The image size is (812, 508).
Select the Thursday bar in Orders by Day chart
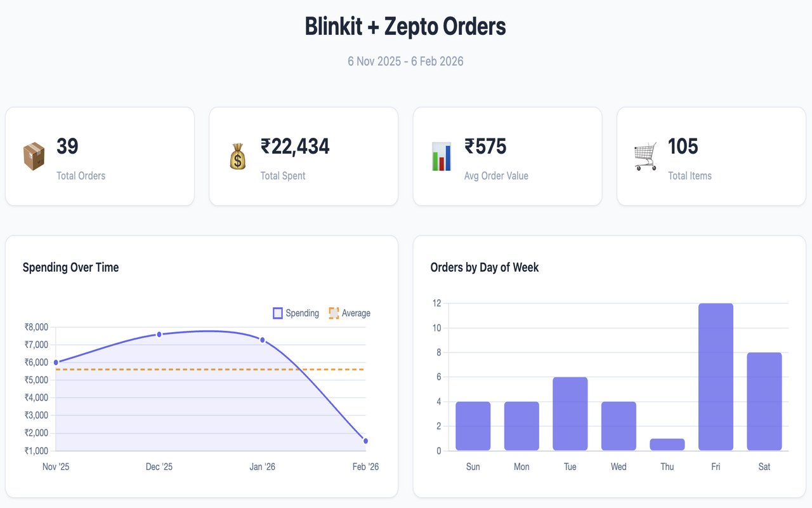(667, 444)
